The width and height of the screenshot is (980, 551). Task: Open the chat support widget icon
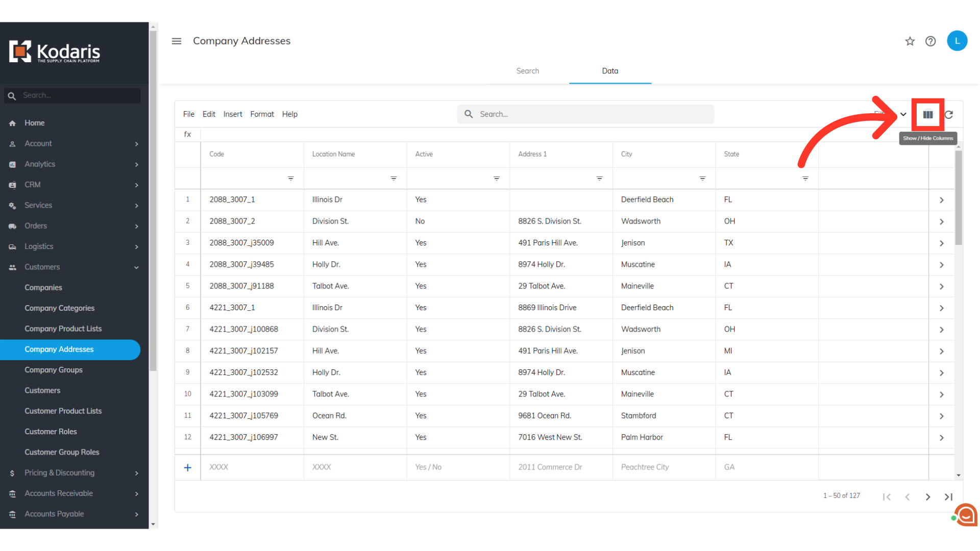966,515
